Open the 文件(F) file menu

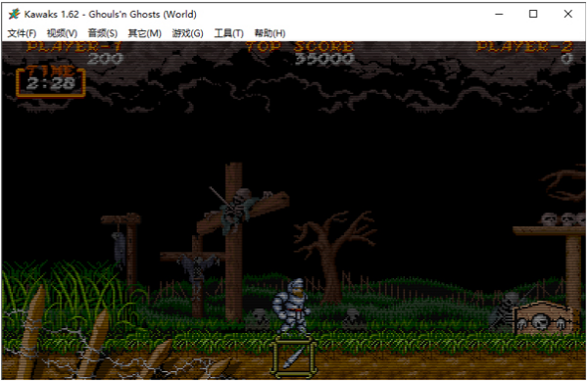(x=22, y=33)
